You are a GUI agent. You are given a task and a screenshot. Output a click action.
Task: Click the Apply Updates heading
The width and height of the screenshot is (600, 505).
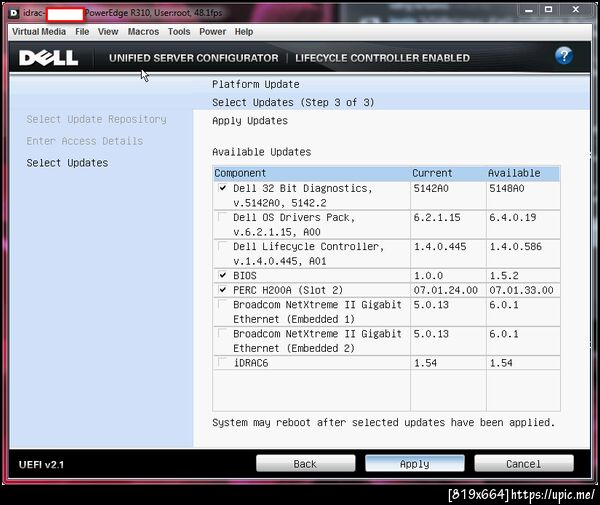(x=250, y=121)
